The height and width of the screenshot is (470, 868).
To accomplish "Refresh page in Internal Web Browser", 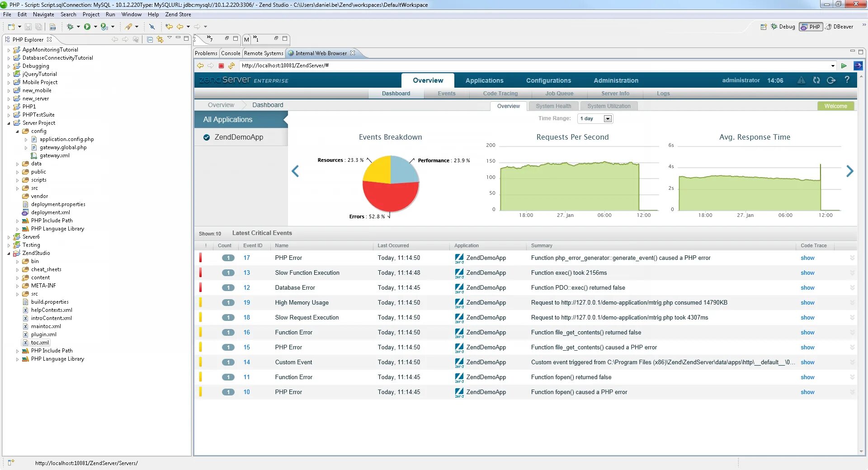I will [x=231, y=66].
